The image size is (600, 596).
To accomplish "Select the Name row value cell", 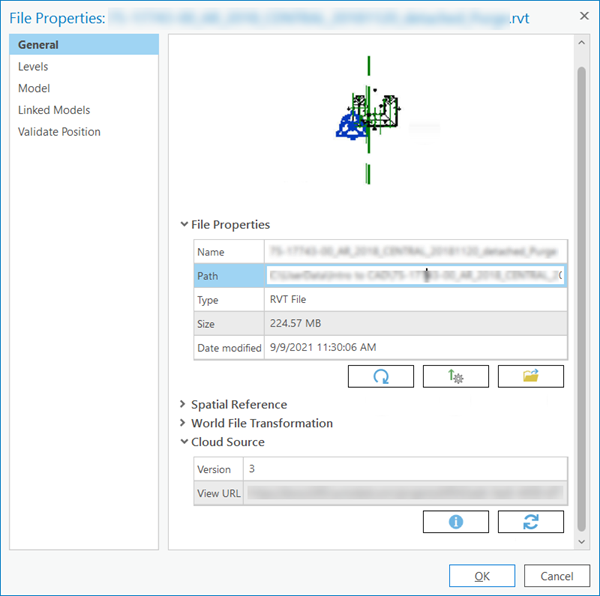I will (x=416, y=251).
